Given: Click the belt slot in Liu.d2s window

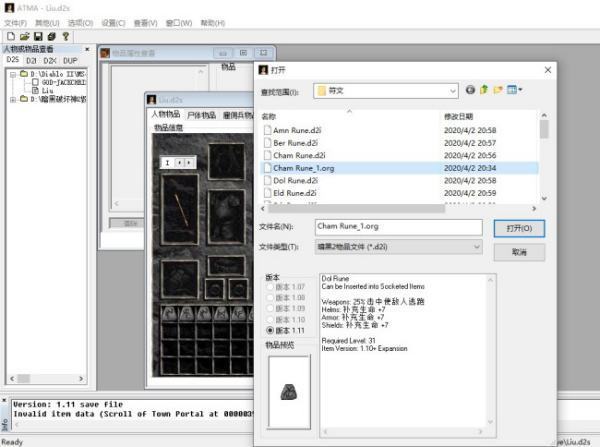Looking at the screenshot, I should pos(227,265).
